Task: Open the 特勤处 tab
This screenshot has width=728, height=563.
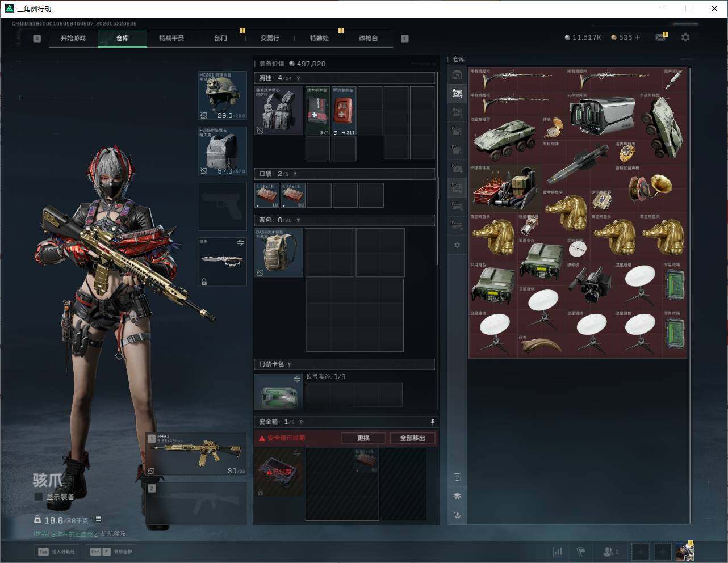Action: point(319,38)
